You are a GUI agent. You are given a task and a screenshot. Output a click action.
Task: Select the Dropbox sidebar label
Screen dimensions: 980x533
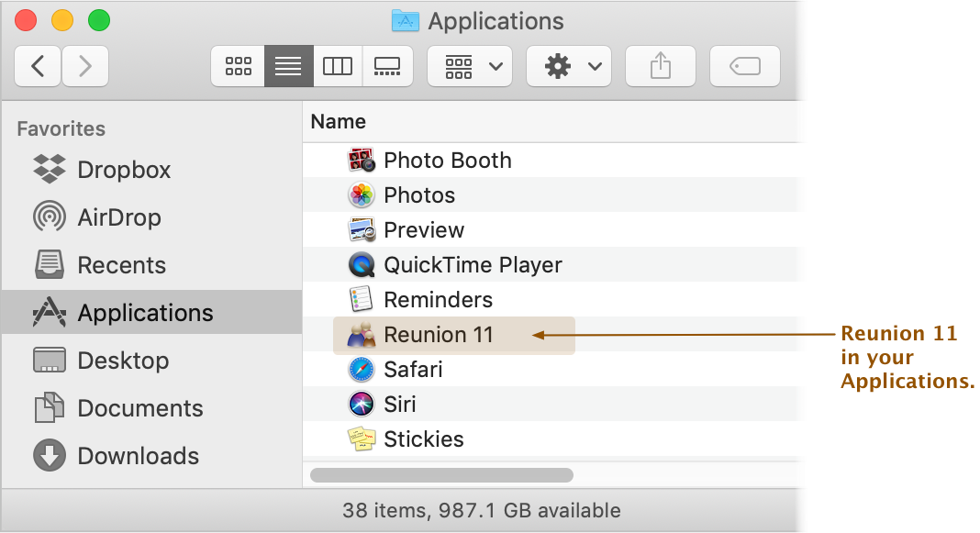tap(124, 170)
